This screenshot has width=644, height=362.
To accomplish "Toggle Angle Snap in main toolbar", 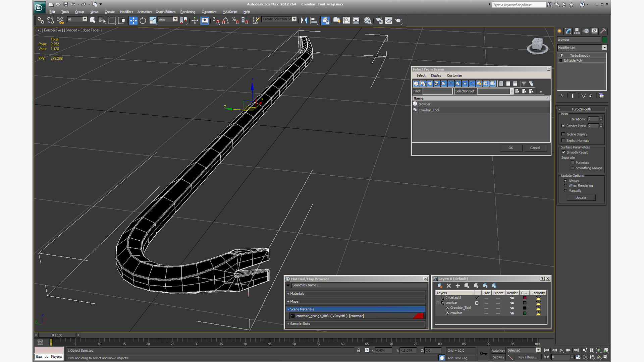I will point(225,21).
